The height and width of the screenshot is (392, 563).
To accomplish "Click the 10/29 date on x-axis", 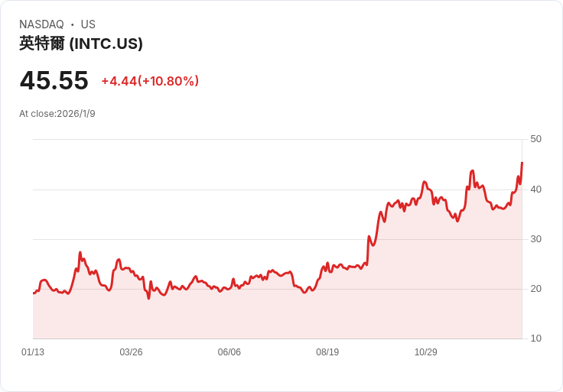I will point(426,352).
